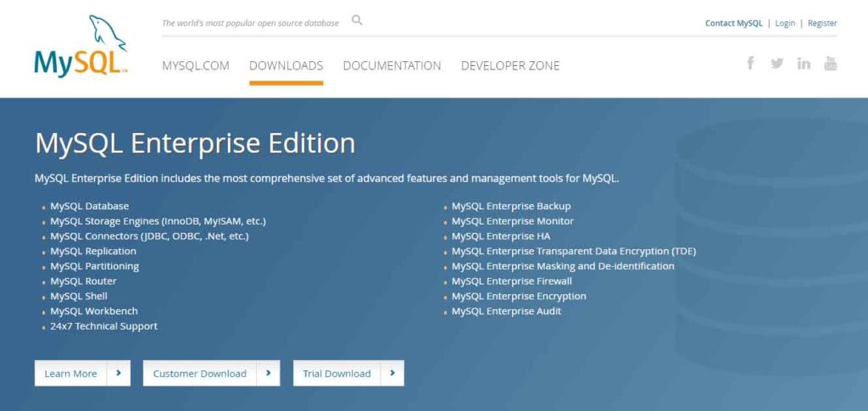This screenshot has width=868, height=411.
Task: Click the arrow beside Learn More
Action: pos(119,374)
